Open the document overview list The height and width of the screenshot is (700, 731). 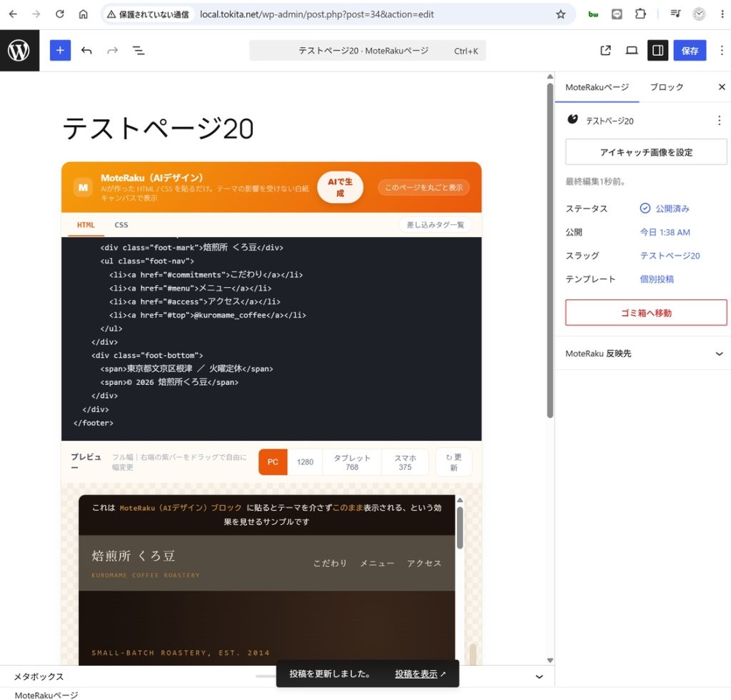click(138, 51)
